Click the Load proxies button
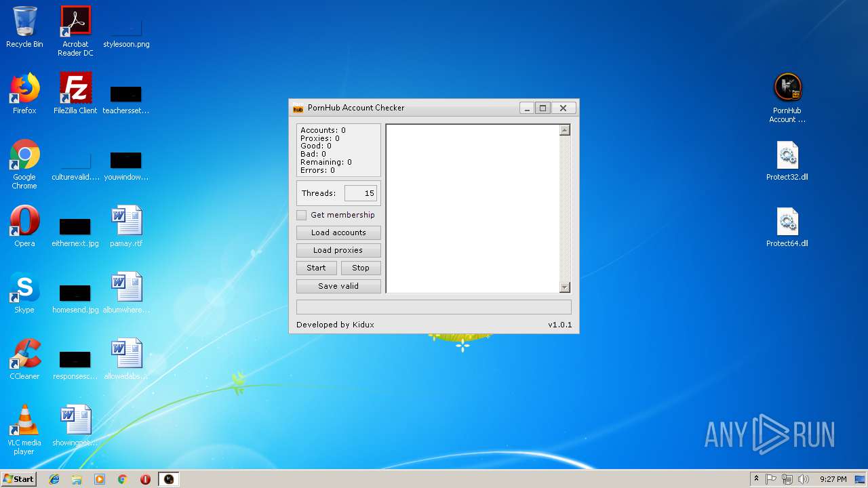Image resolution: width=868 pixels, height=488 pixels. [x=338, y=250]
